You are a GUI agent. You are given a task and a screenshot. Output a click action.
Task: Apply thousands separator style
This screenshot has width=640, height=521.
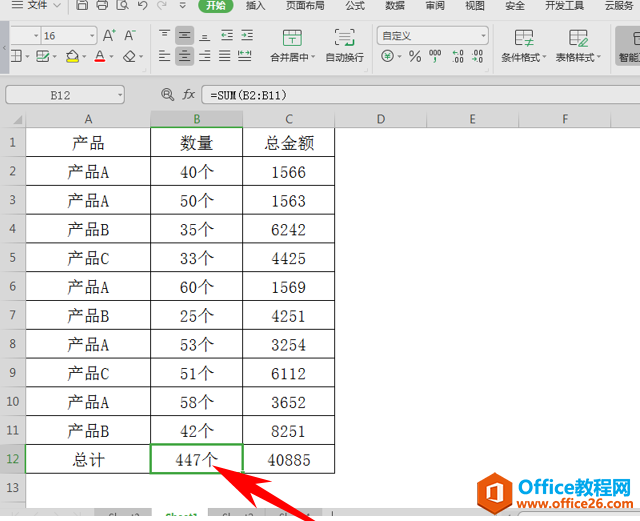(x=435, y=56)
